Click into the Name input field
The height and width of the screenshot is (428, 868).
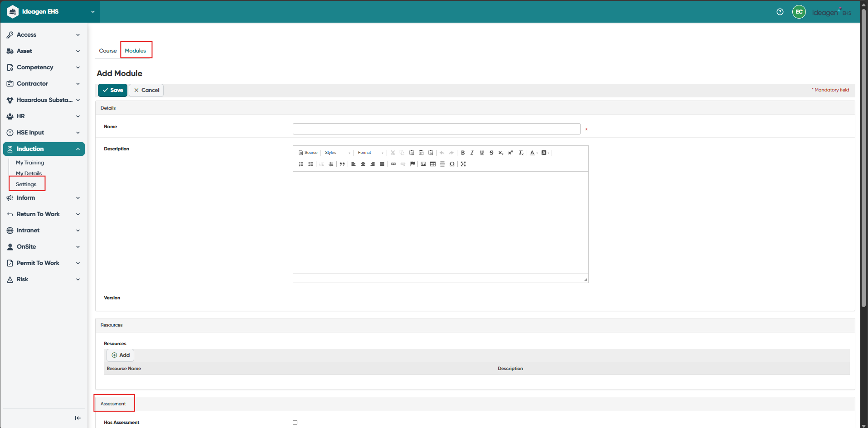436,129
